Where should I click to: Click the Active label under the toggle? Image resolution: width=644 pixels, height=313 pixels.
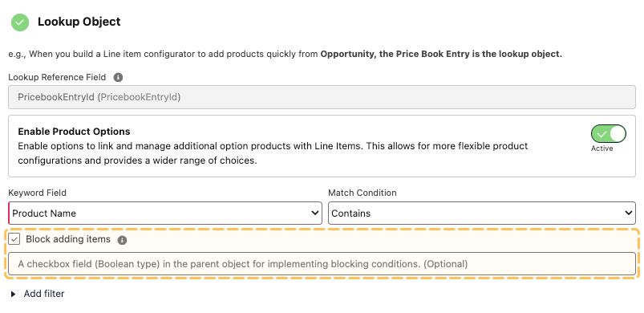click(x=601, y=148)
